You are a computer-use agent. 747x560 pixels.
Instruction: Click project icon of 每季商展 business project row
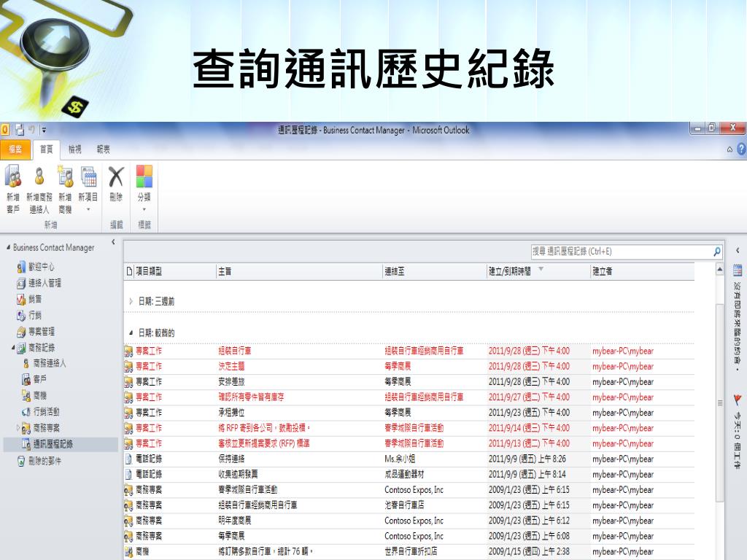[128, 536]
